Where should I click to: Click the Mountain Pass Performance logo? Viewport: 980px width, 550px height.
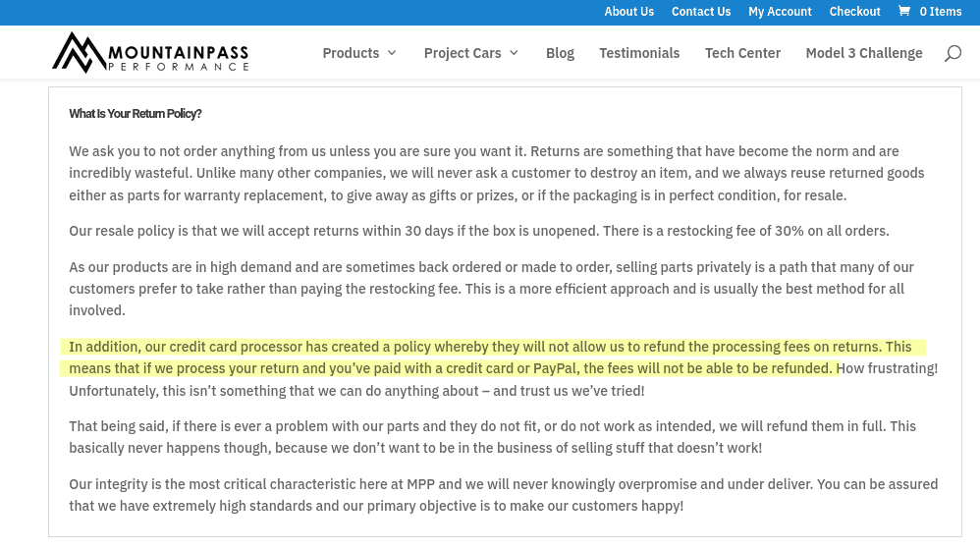coord(150,52)
